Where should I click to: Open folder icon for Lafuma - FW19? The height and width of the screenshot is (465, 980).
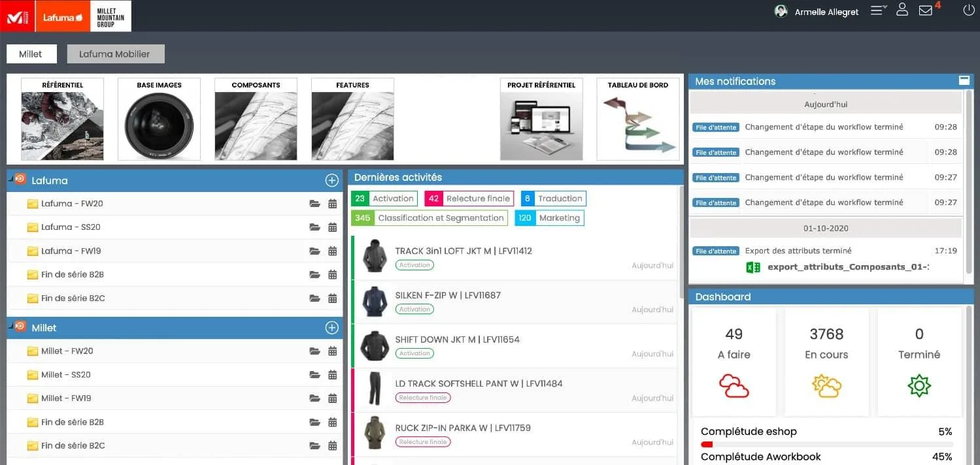click(x=315, y=251)
